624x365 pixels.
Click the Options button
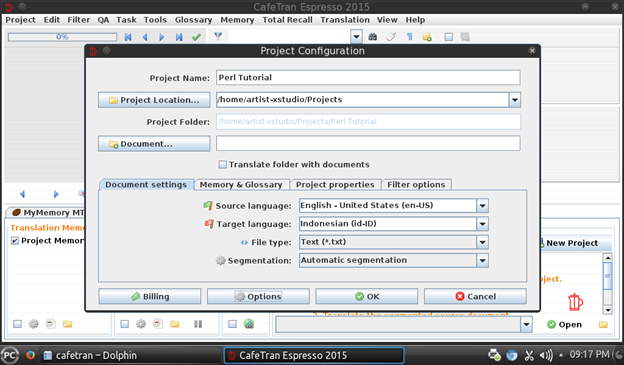(258, 297)
